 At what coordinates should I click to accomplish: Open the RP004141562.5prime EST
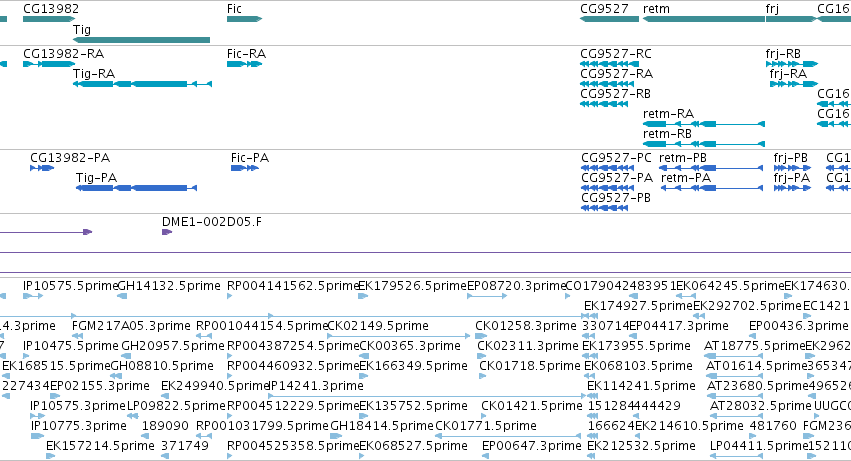click(230, 296)
